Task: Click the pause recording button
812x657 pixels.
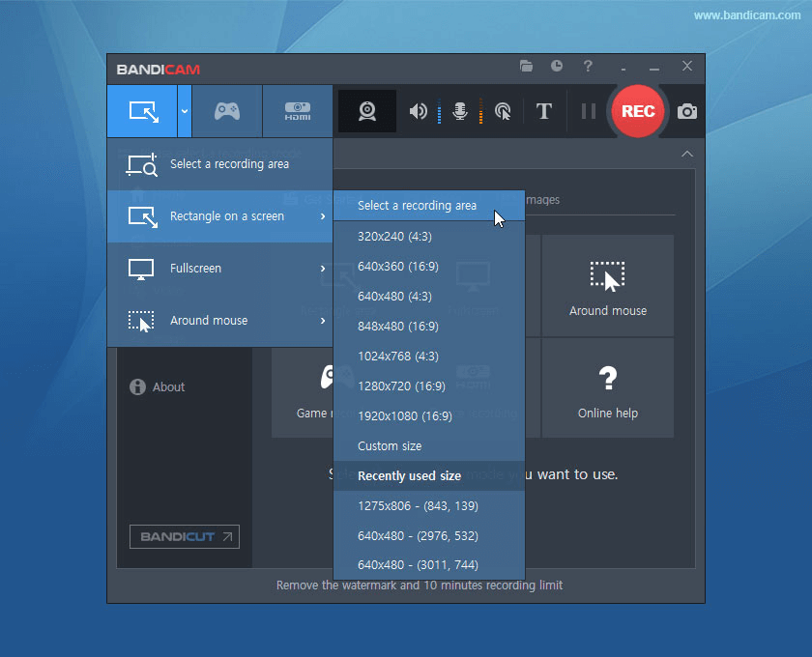Action: [589, 111]
